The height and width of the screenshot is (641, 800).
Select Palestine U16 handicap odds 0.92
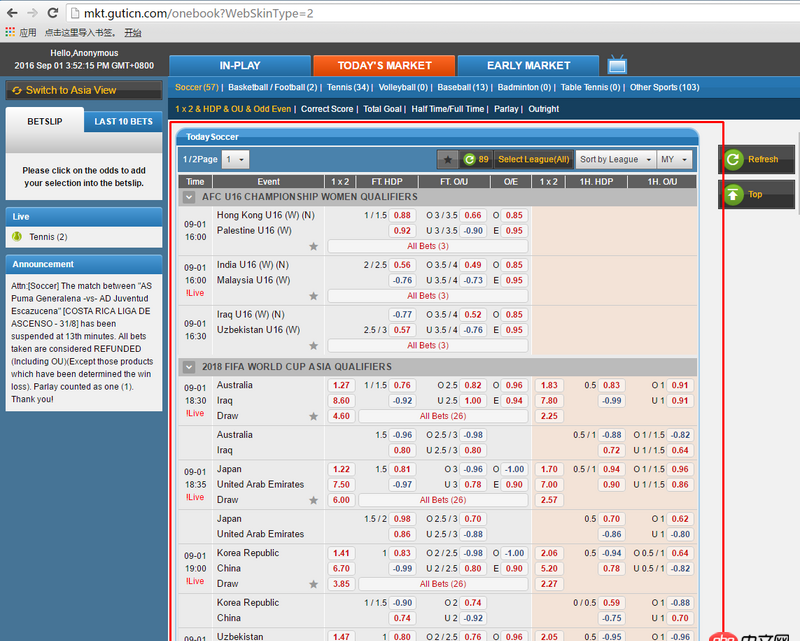pos(402,231)
